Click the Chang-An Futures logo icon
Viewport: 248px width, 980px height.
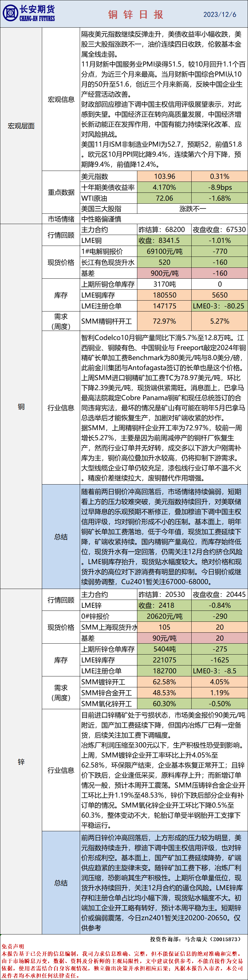[x=10, y=13]
